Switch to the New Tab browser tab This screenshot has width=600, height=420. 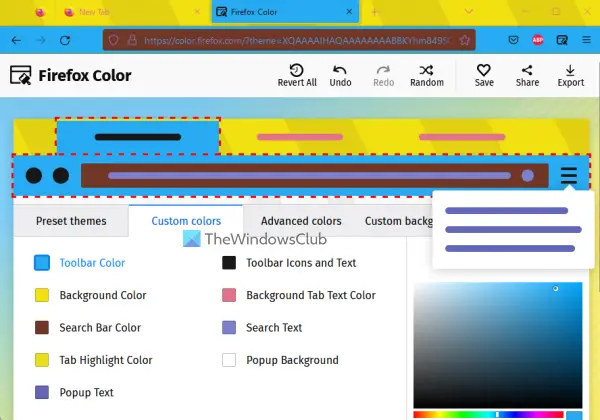132,12
